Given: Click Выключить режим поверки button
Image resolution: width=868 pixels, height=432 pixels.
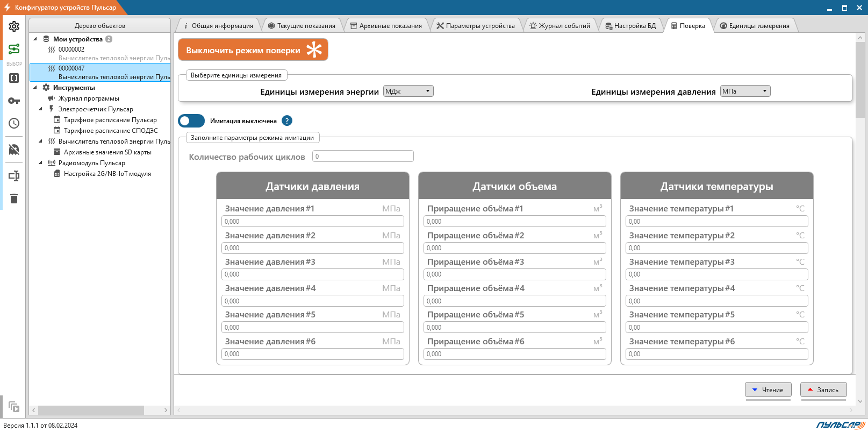Looking at the screenshot, I should pyautogui.click(x=253, y=50).
